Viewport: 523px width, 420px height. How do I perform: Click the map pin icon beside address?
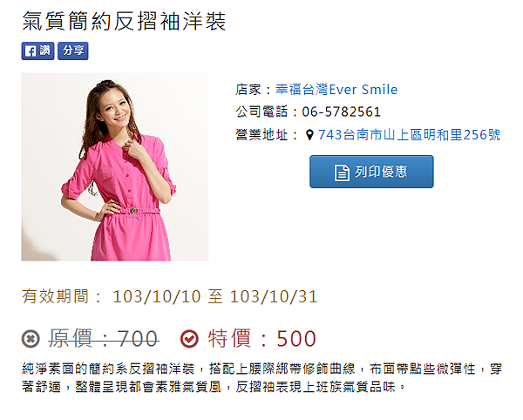[x=309, y=135]
